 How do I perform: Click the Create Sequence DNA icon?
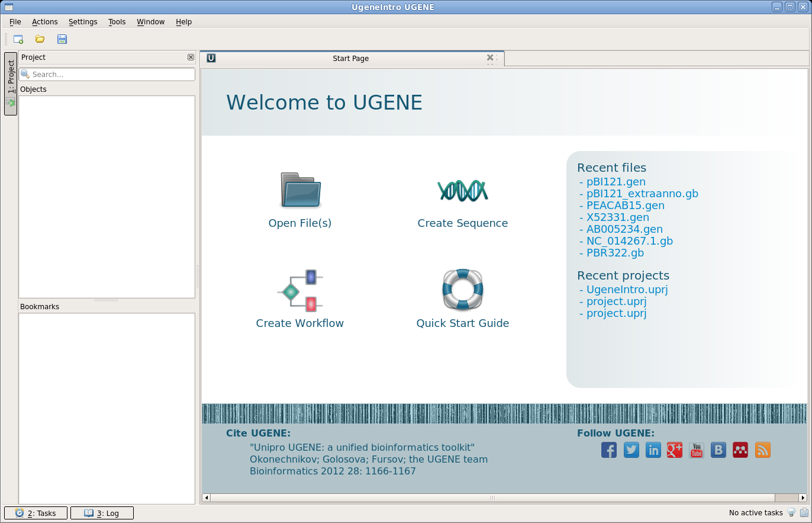click(463, 190)
